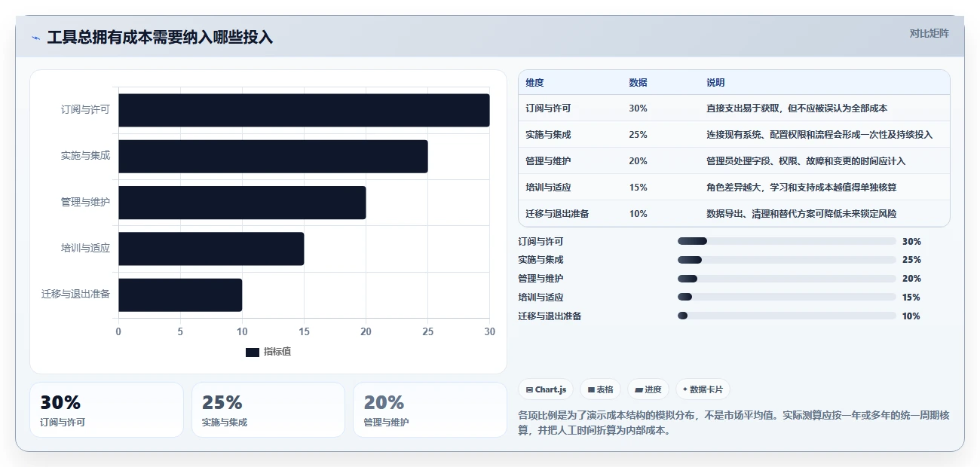This screenshot has height=467, width=980.
Task: Click the 25% 实施与集成 stat card
Action: pos(268,410)
